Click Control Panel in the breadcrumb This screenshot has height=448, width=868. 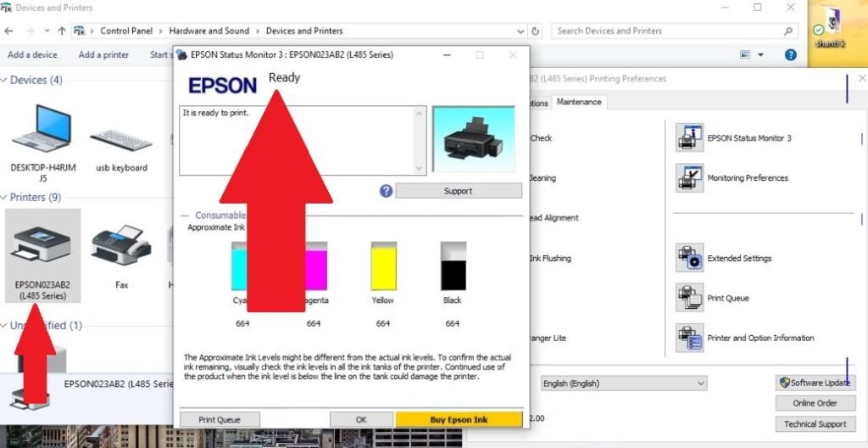point(126,31)
